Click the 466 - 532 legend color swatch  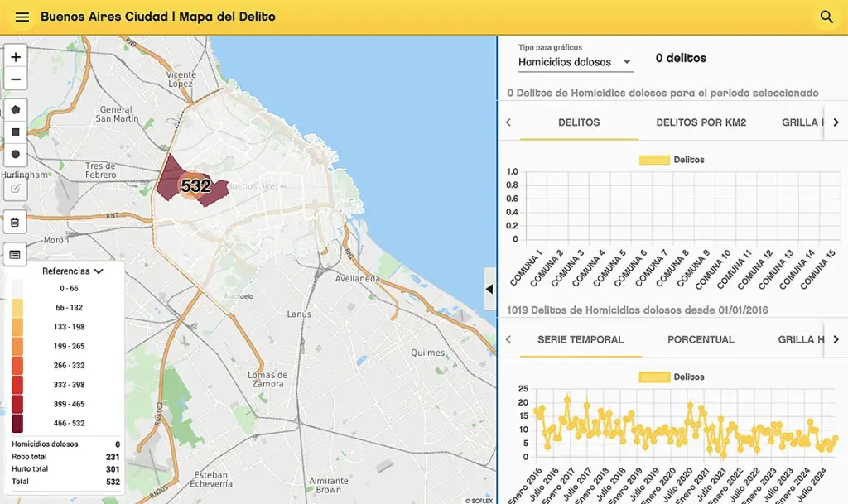(x=18, y=423)
